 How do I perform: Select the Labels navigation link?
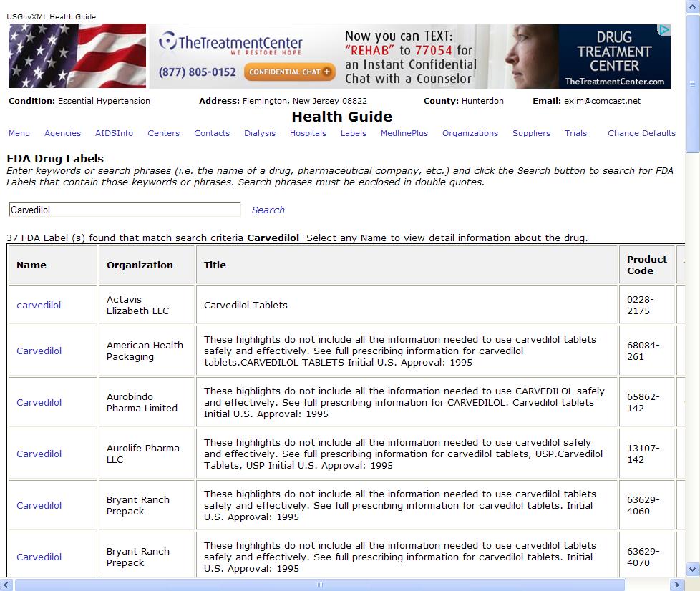353,133
